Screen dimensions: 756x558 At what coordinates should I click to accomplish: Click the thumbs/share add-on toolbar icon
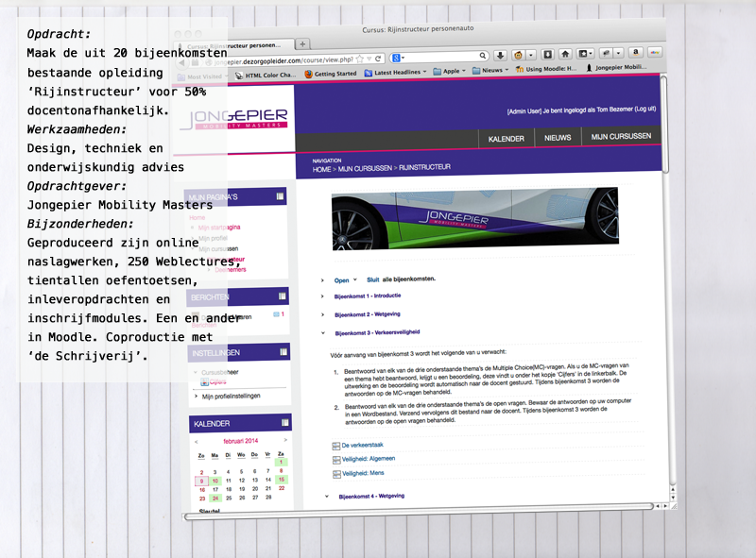(607, 53)
